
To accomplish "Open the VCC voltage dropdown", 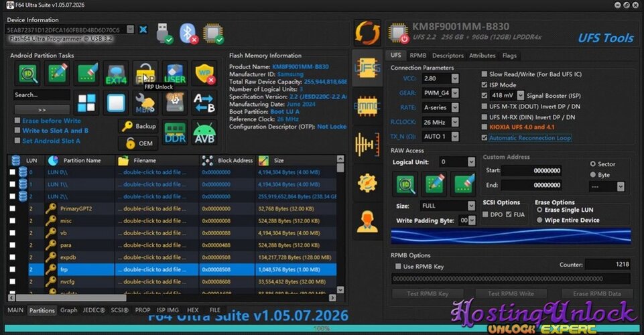I will 454,78.
